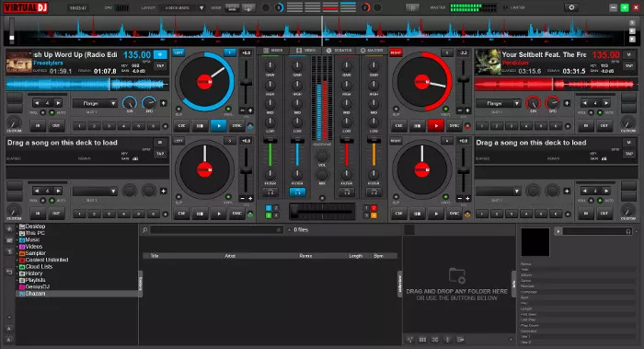Open the layout dropdown arrow in top bar
This screenshot has height=349, width=644.
click(x=201, y=7)
